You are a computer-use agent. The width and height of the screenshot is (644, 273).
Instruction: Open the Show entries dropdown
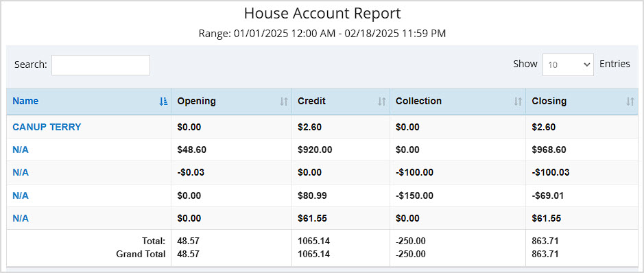[x=568, y=64]
